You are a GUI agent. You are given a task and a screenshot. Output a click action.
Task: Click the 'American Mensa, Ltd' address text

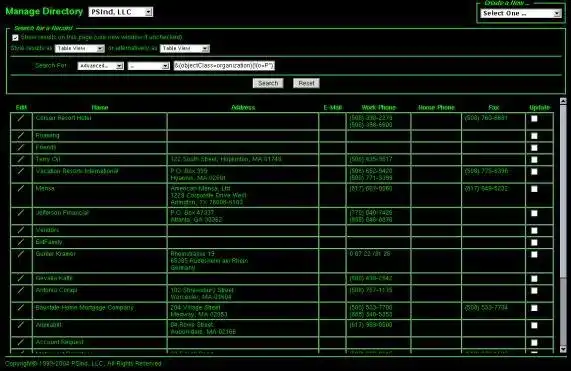[x=200, y=188]
